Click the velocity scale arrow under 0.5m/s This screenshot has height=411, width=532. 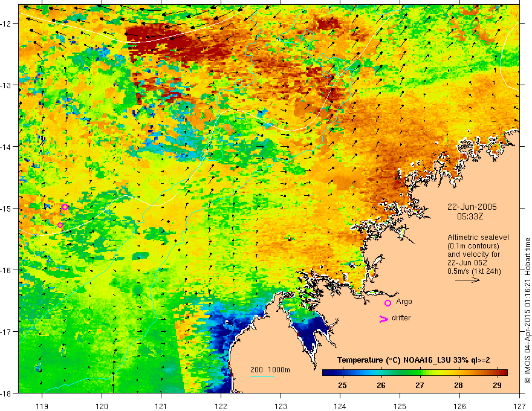coord(467,280)
